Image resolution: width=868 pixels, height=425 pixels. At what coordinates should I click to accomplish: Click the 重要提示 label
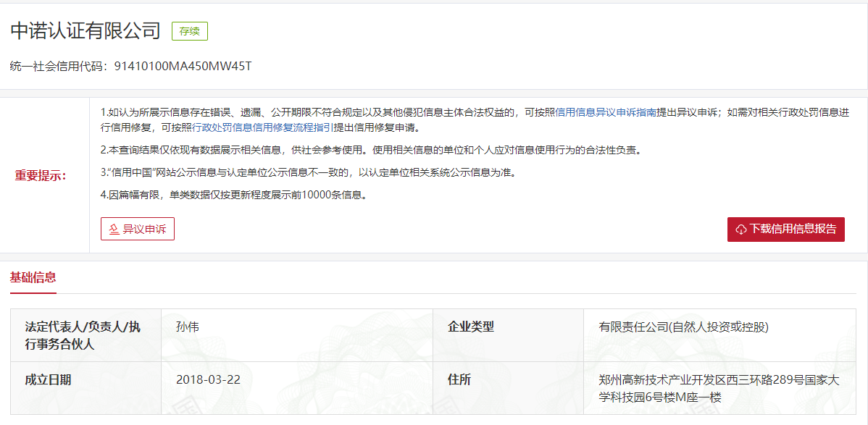point(41,176)
